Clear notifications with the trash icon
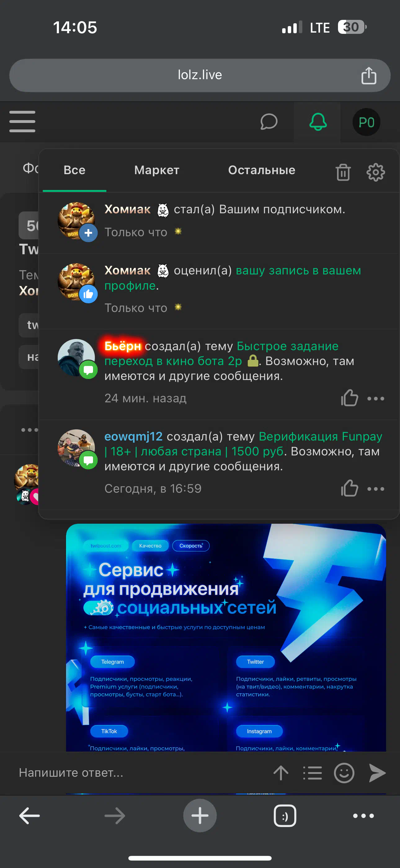 point(343,172)
